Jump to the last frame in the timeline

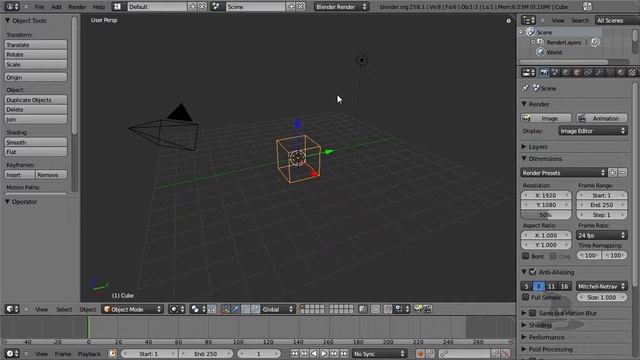click(x=344, y=353)
